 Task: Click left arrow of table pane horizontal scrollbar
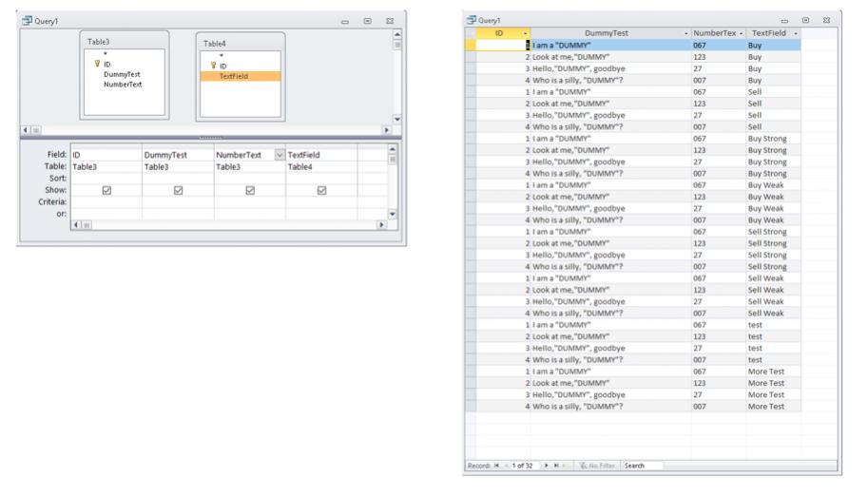[26, 130]
